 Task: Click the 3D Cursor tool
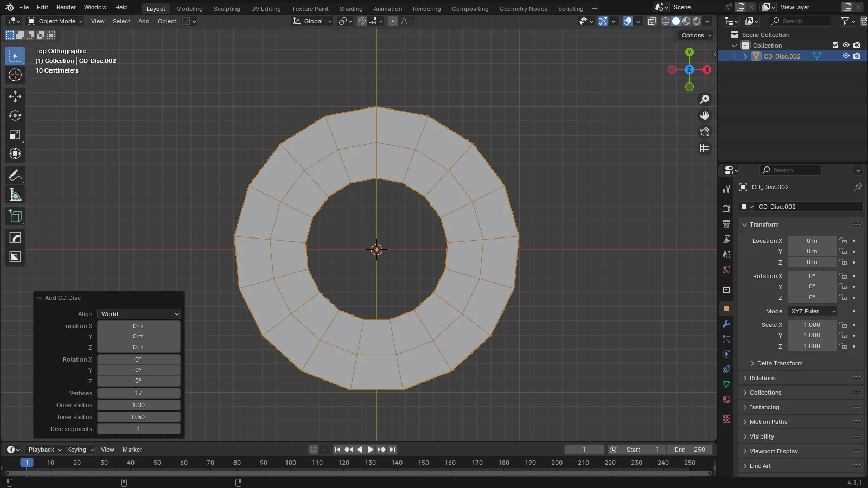[x=15, y=75]
